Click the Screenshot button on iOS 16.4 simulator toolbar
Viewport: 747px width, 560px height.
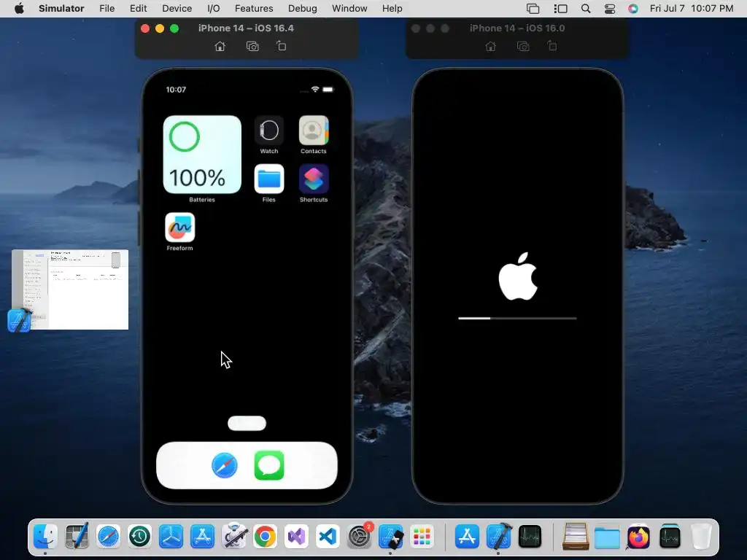[252, 46]
